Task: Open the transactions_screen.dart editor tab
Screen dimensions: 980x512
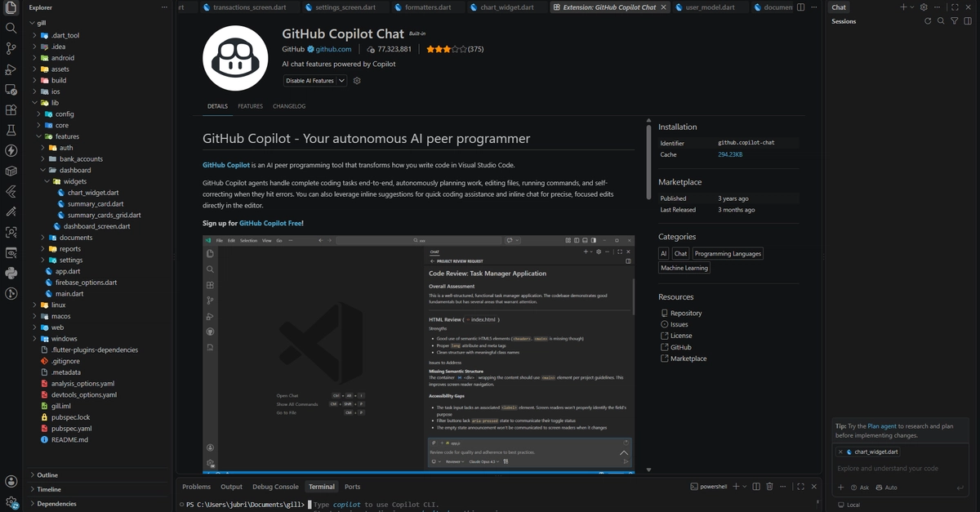Action: click(x=248, y=7)
